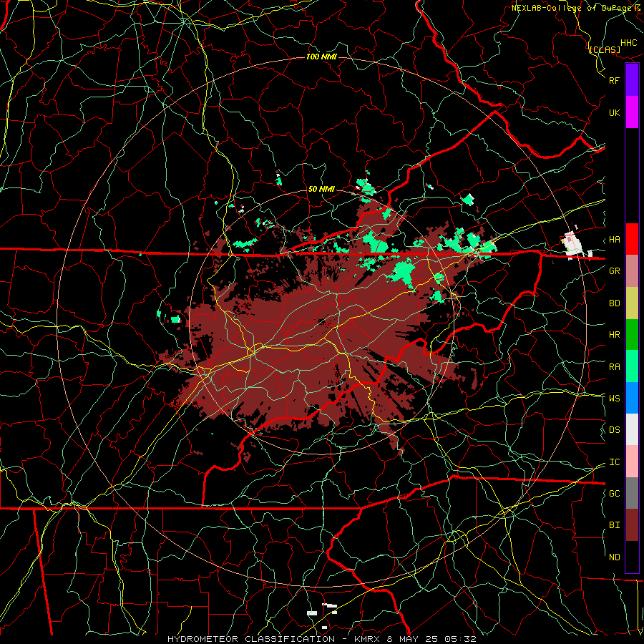Click the RF legend label
Screen dimensions: 644x644
pos(614,80)
